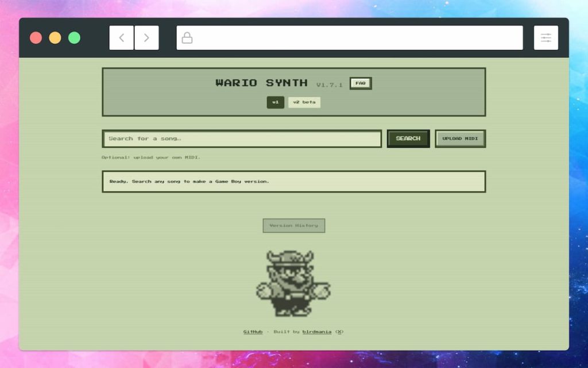Open the Version History button
Viewport: 588px width, 368px height.
click(x=293, y=225)
